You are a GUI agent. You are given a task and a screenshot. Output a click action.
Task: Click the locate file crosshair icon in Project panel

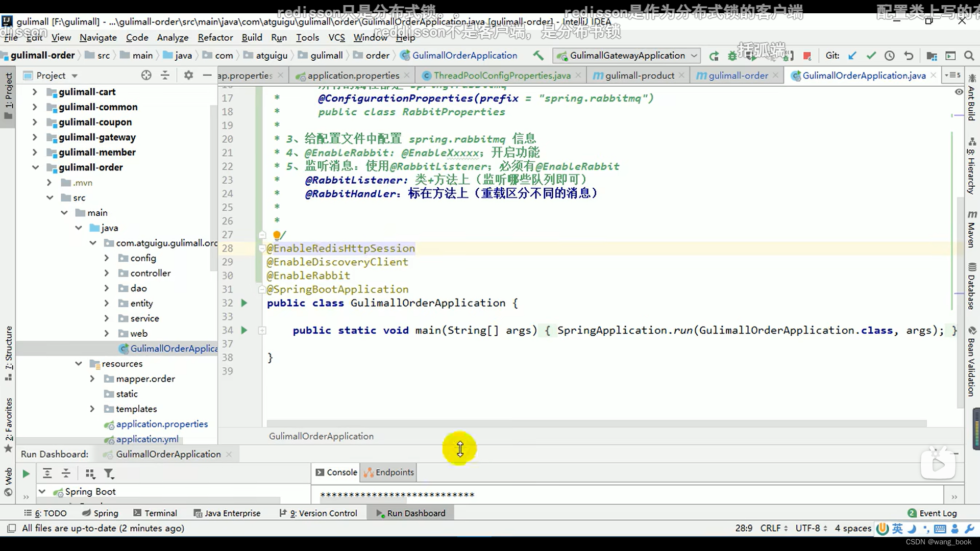(146, 76)
